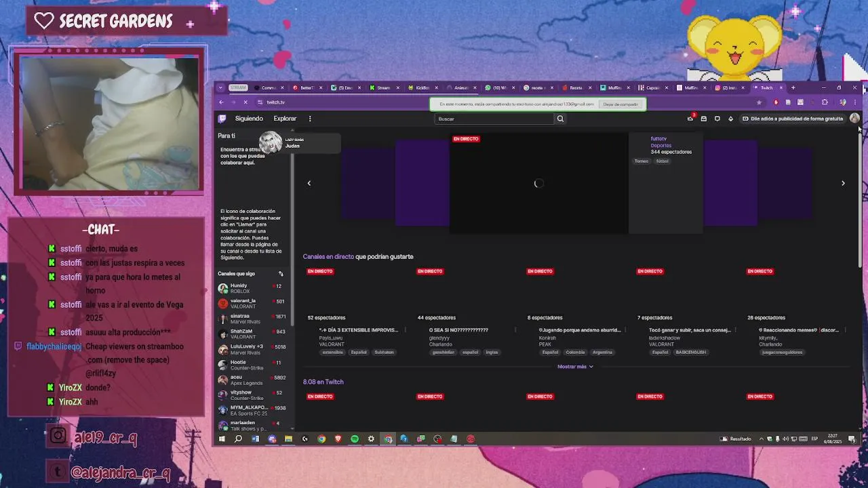Open Prime loot crown icon with badge

690,119
